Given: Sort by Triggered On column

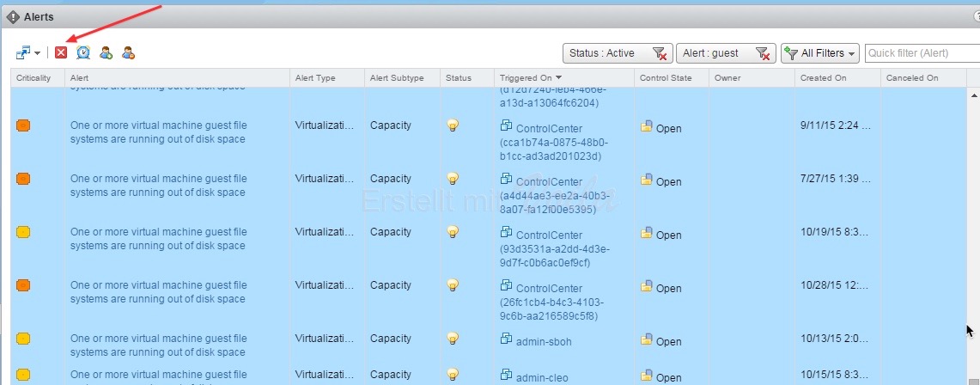Looking at the screenshot, I should point(526,78).
